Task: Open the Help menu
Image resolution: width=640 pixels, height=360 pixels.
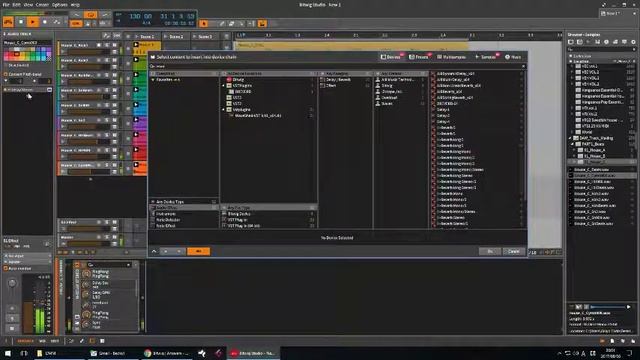Action: [x=75, y=4]
